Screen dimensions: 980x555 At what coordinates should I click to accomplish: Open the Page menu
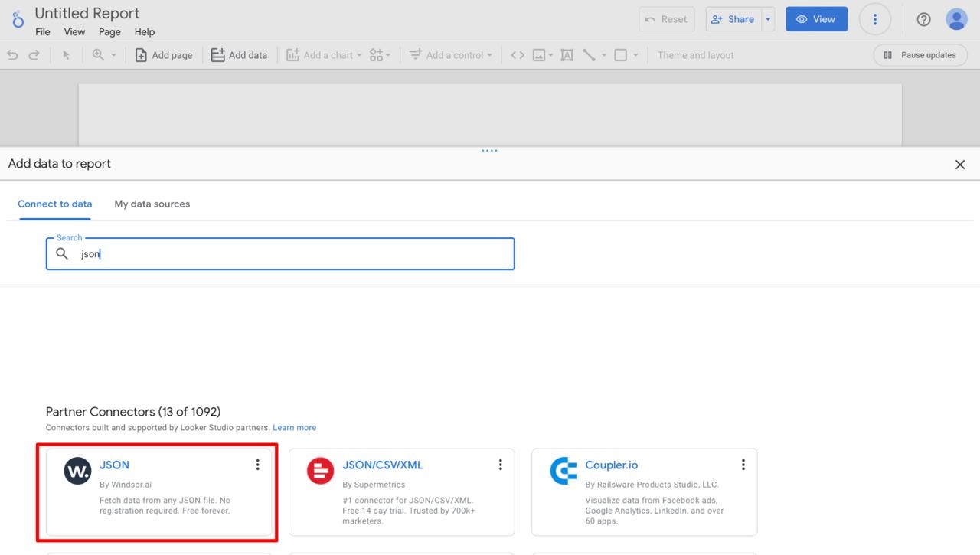[x=109, y=32]
